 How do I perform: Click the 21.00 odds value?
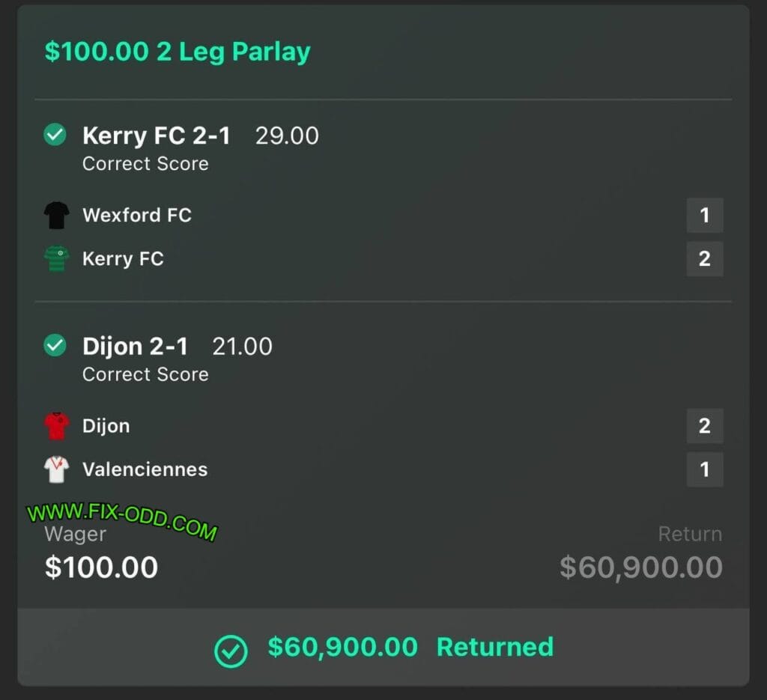[x=242, y=346]
